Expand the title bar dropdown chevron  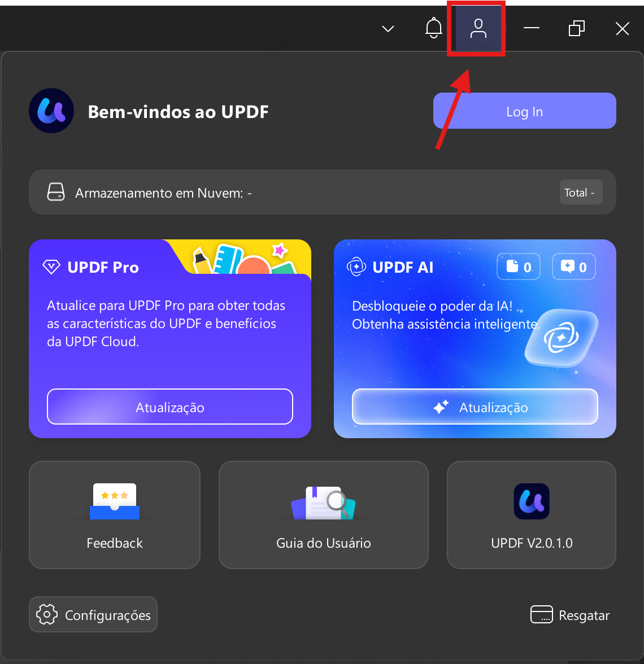pyautogui.click(x=388, y=28)
